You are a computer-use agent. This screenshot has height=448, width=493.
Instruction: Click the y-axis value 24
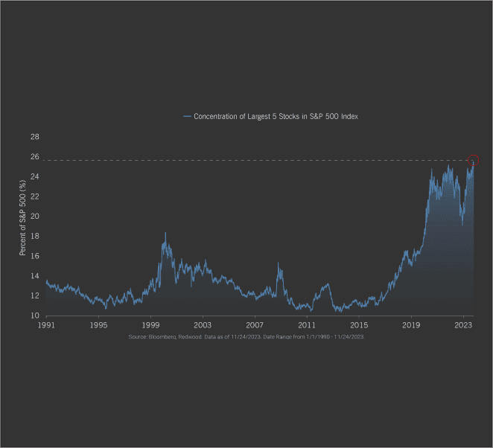(x=35, y=176)
